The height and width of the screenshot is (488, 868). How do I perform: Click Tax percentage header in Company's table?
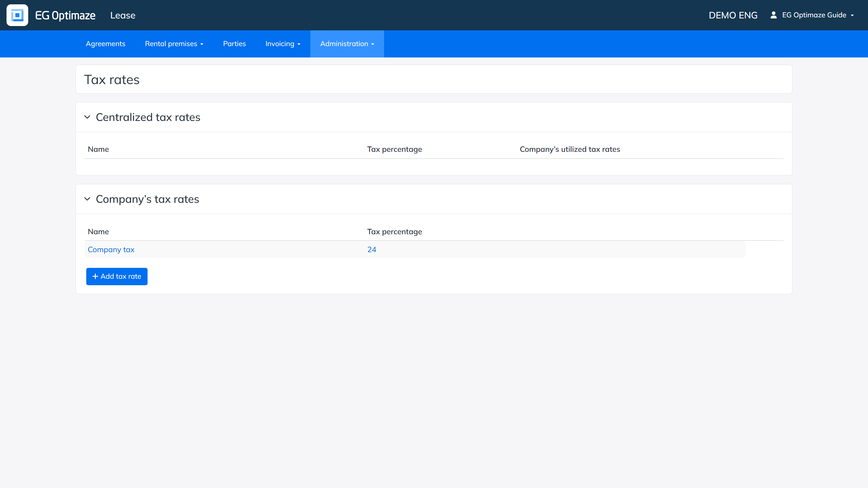[395, 232]
